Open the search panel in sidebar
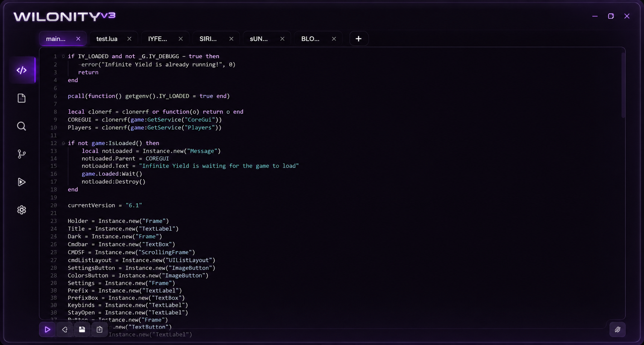This screenshot has height=345, width=644. 21,126
